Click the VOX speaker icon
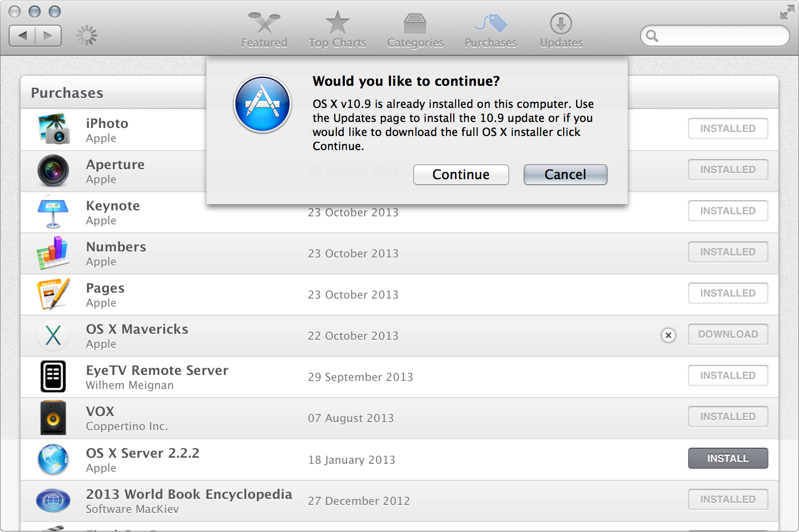The width and height of the screenshot is (799, 532). click(x=53, y=418)
